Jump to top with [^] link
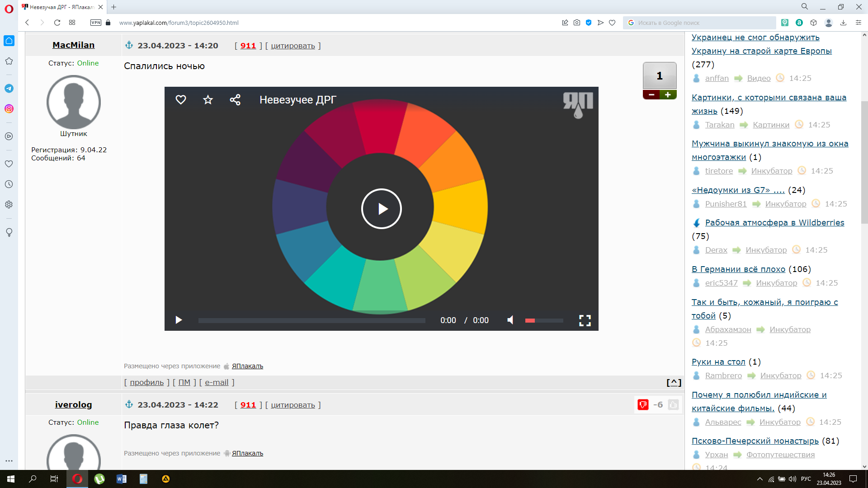The image size is (868, 488). (674, 382)
